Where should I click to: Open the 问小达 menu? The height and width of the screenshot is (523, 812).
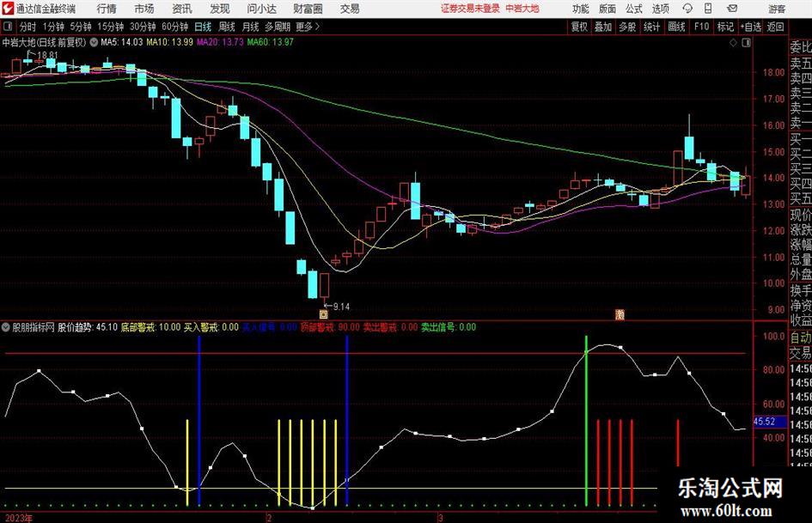pyautogui.click(x=261, y=9)
